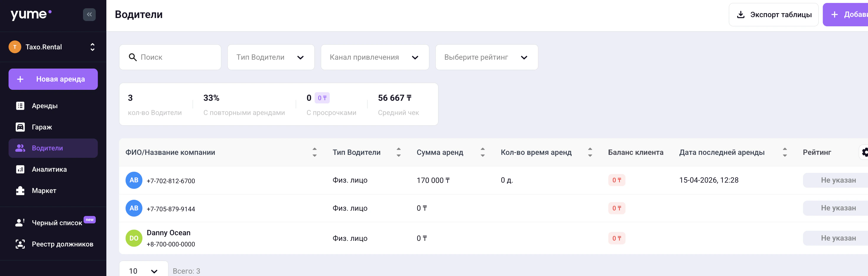Click rating Не указан for Danny Ocean
Image resolution: width=868 pixels, height=276 pixels.
[x=836, y=238]
